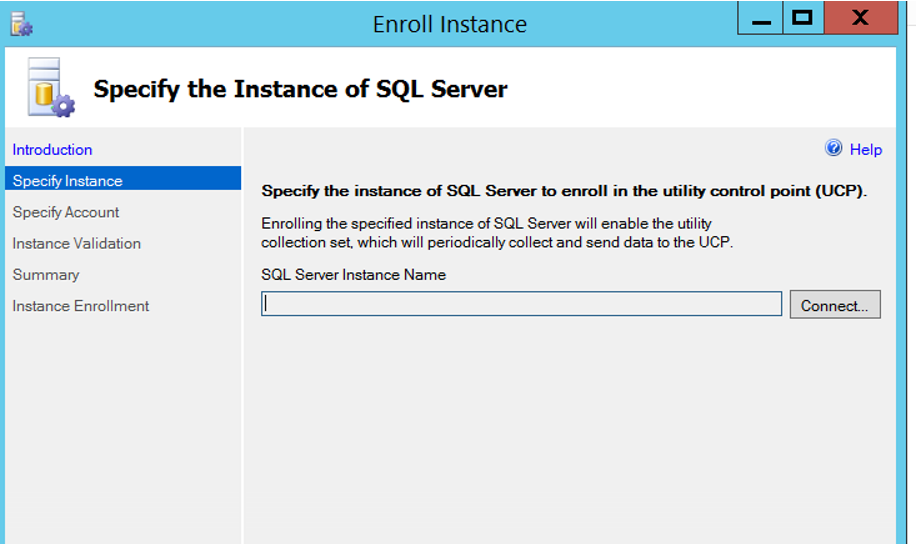Click the bold utility control point instruction
This screenshot has height=544, width=916.
tap(564, 191)
